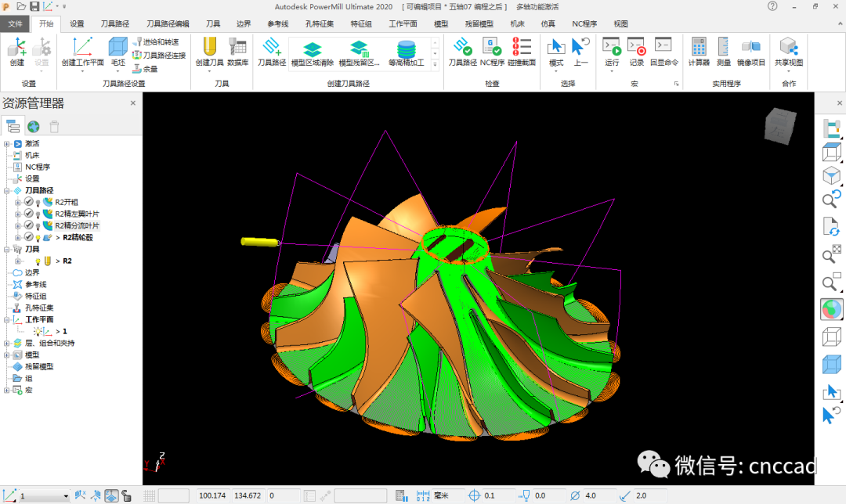Switch to the 仿真 ribbon tab
Viewport: 846px width, 504px height.
[x=548, y=23]
